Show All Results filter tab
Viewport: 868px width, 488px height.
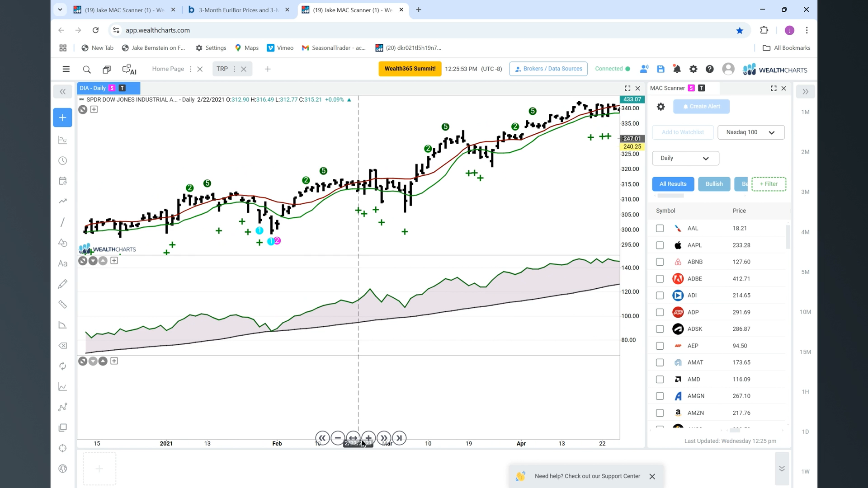pyautogui.click(x=673, y=184)
